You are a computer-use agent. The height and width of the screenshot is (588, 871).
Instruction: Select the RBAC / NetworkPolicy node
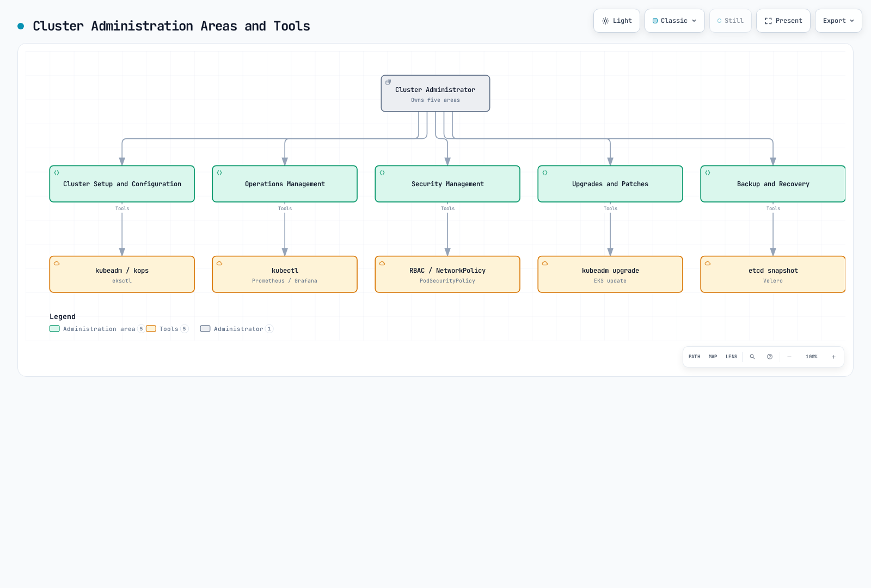point(447,274)
